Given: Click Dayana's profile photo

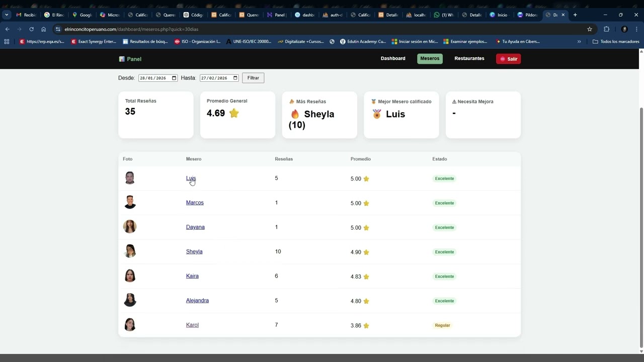Looking at the screenshot, I should click(x=130, y=227).
